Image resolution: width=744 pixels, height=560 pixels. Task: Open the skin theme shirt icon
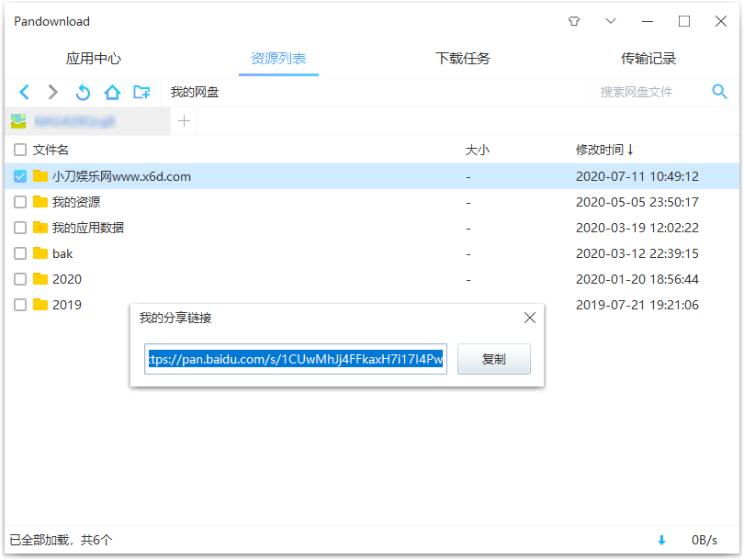pos(574,21)
